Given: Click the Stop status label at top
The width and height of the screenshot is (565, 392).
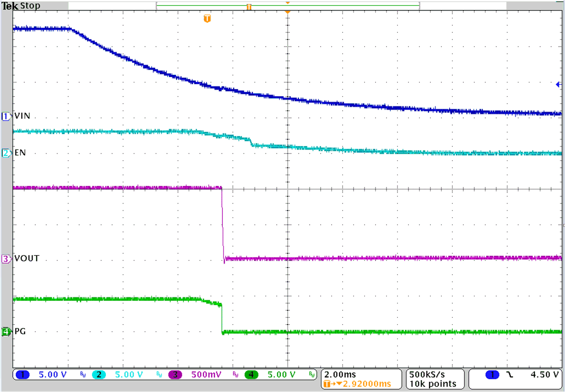Looking at the screenshot, I should pos(30,5).
